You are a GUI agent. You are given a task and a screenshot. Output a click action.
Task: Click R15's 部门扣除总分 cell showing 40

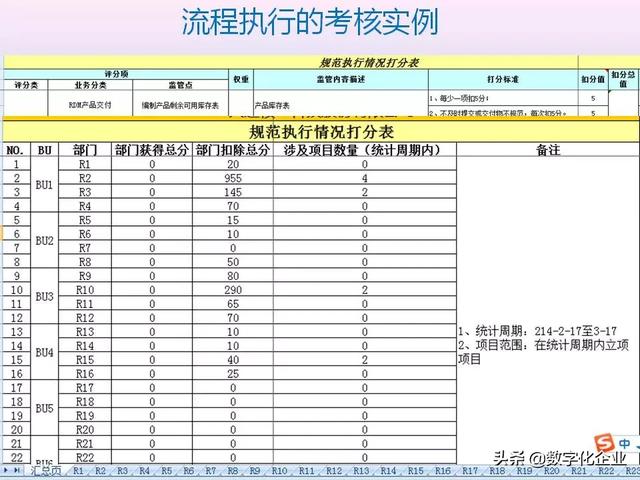[x=233, y=360]
